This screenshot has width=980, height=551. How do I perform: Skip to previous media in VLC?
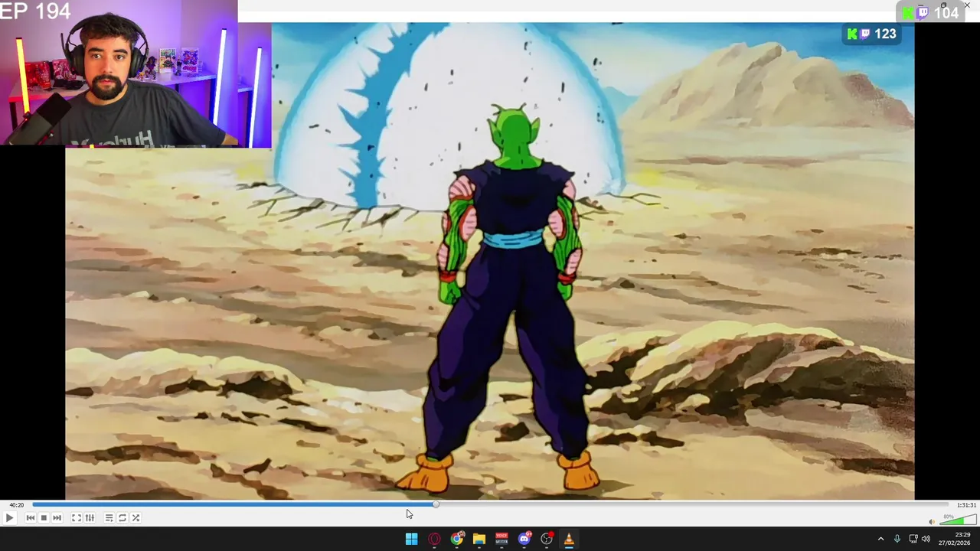[31, 518]
